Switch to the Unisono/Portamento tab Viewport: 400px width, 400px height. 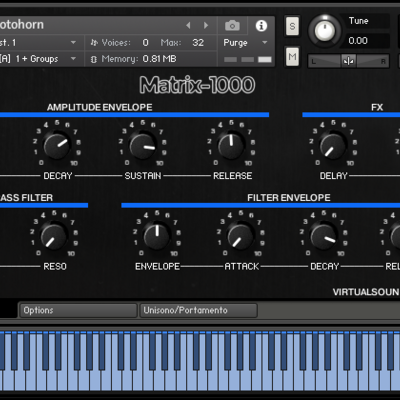[199, 310]
